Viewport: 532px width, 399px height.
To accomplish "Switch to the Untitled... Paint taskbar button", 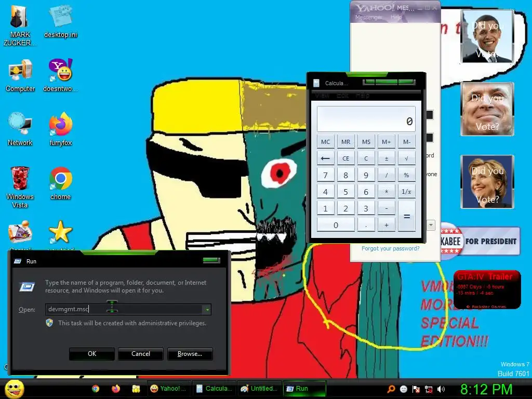I will (x=259, y=389).
